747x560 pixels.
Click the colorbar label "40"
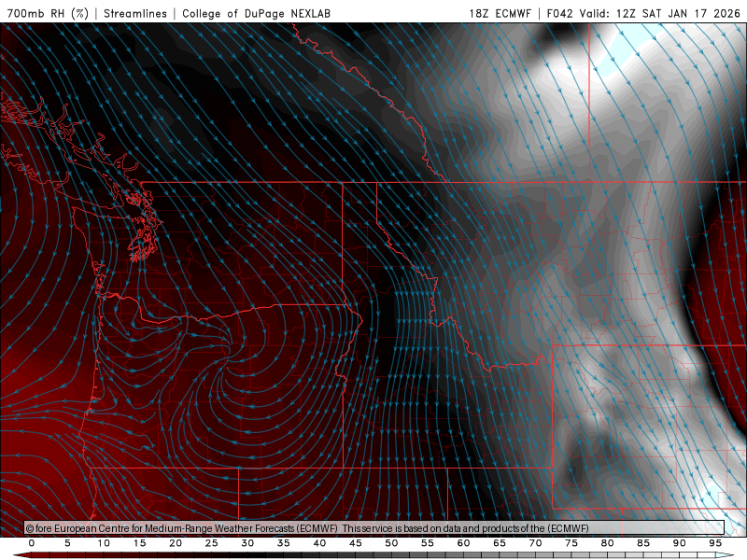319,543
